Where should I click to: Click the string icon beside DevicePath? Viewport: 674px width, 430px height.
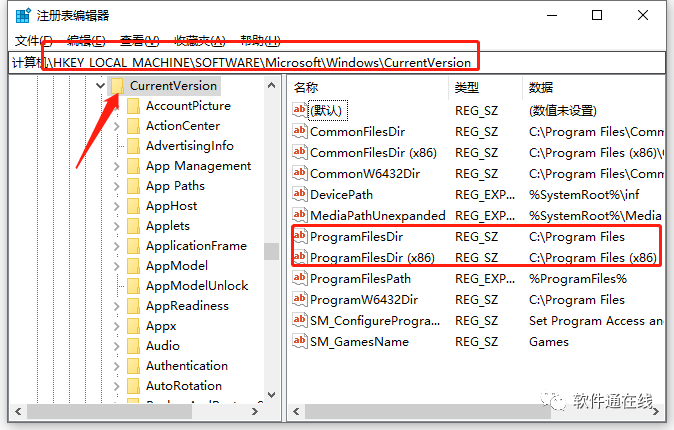coord(300,194)
